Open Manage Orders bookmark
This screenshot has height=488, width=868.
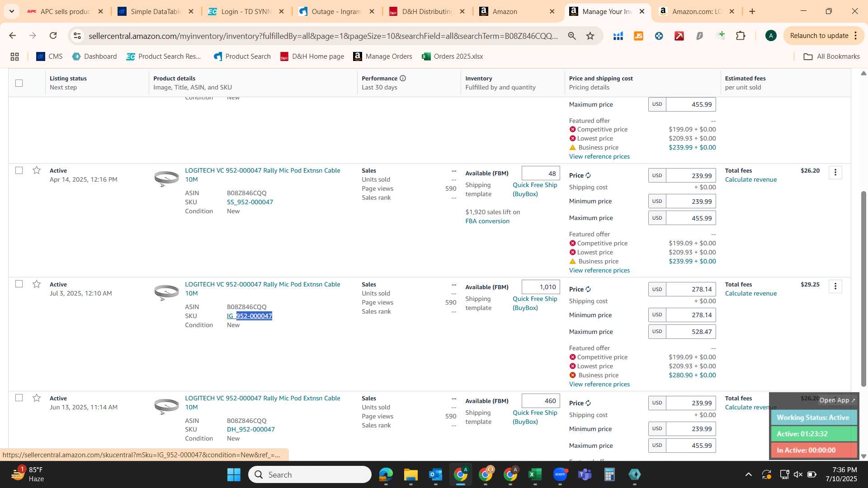pos(383,56)
